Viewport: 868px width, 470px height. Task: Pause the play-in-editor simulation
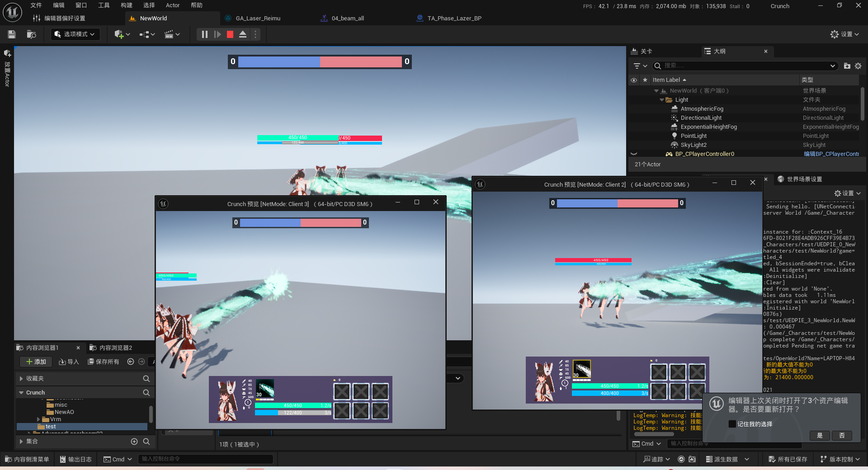click(x=204, y=34)
